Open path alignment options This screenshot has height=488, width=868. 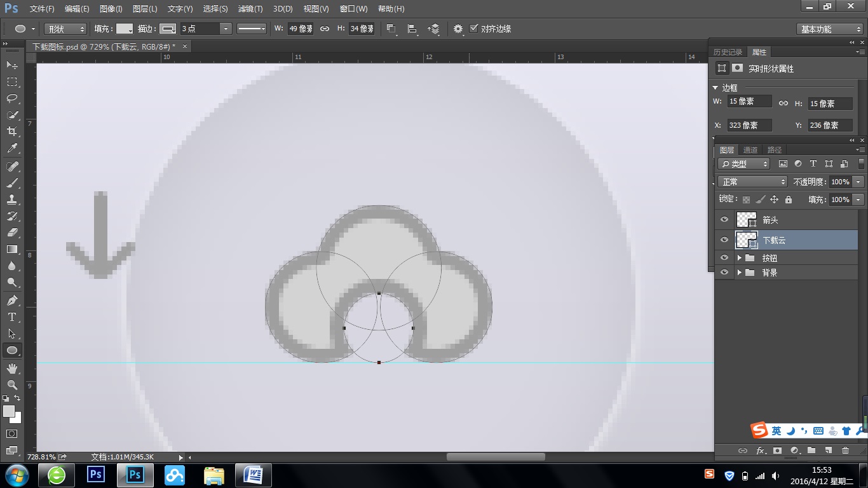click(x=412, y=29)
